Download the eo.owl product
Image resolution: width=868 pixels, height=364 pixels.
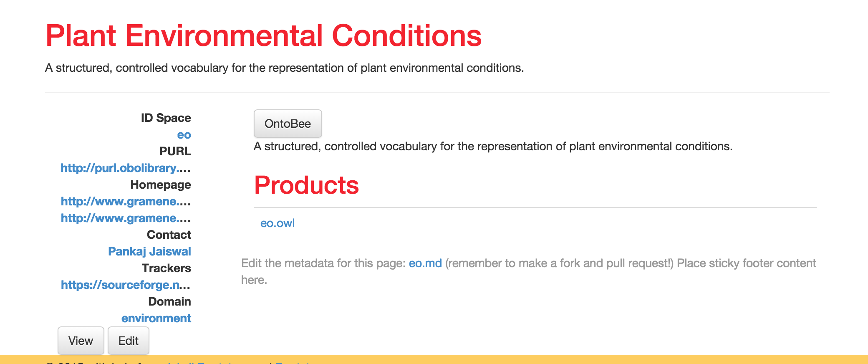pyautogui.click(x=278, y=223)
